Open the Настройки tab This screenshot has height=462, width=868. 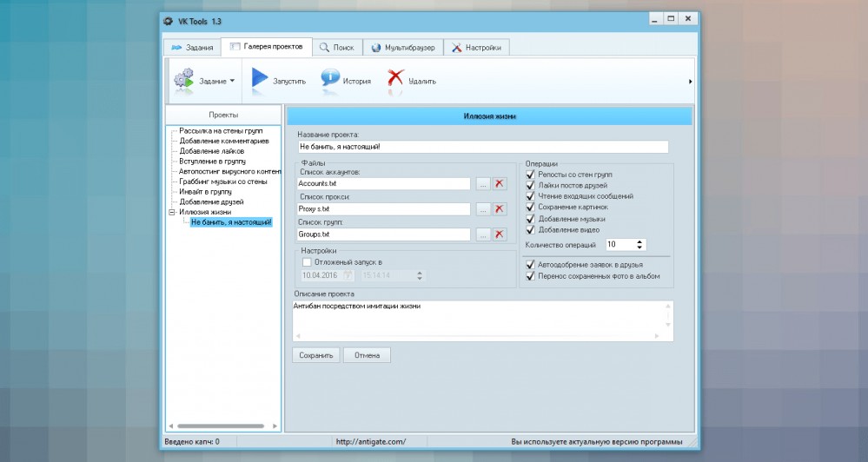tap(477, 48)
